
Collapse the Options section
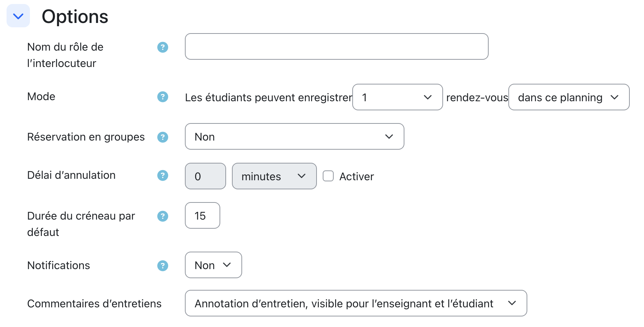pos(18,16)
